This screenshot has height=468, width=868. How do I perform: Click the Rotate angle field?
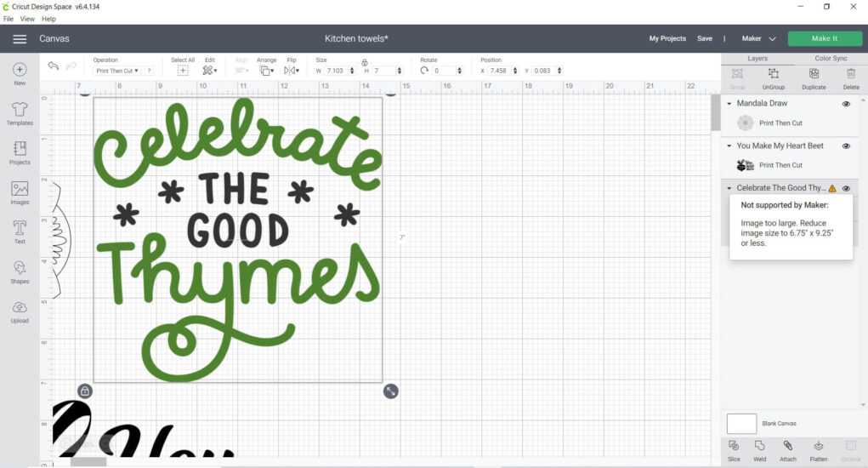pos(444,71)
